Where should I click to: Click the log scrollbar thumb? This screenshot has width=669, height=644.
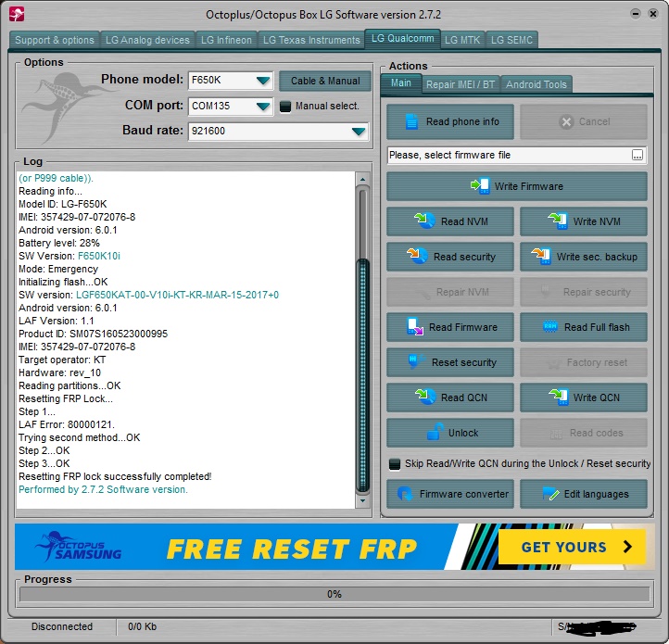pos(362,375)
